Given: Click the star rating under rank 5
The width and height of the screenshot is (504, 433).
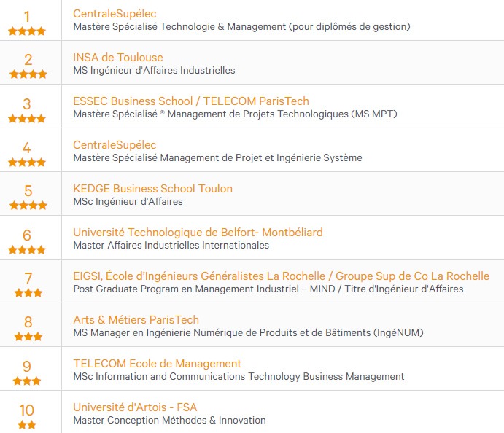Looking at the screenshot, I should (x=28, y=206).
